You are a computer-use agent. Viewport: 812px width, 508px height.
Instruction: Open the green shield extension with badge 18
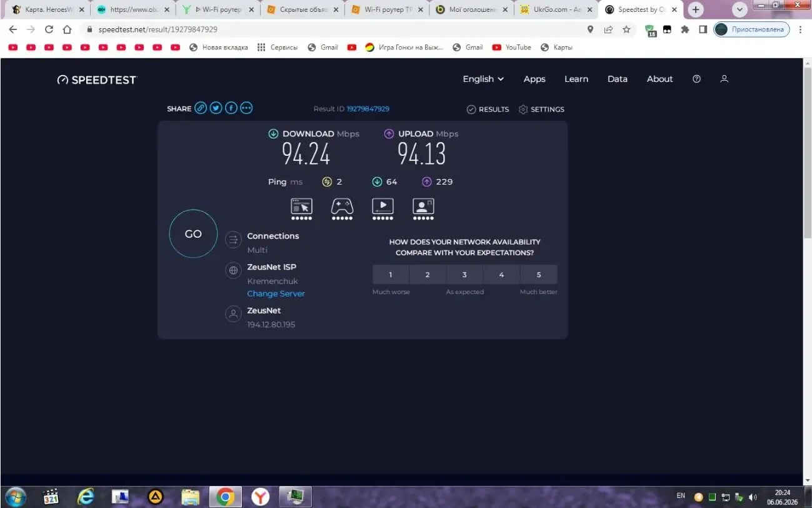(650, 30)
